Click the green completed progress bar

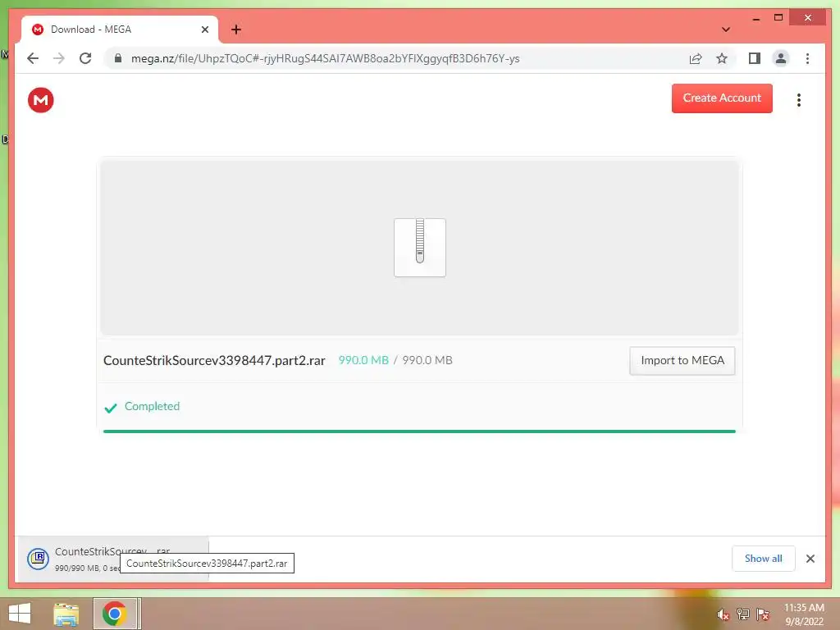click(x=419, y=431)
